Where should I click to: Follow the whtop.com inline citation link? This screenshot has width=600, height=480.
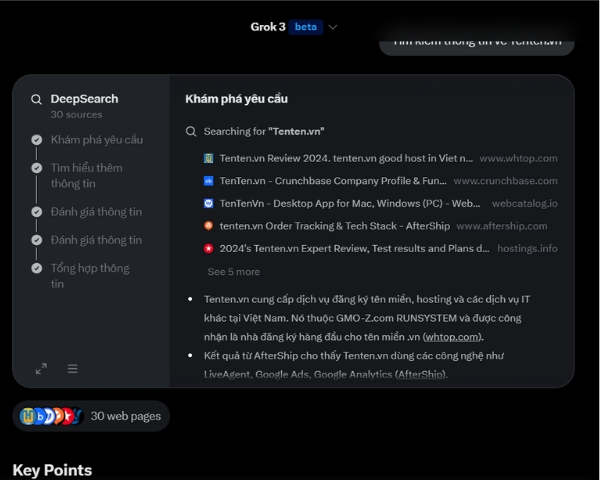(453, 337)
